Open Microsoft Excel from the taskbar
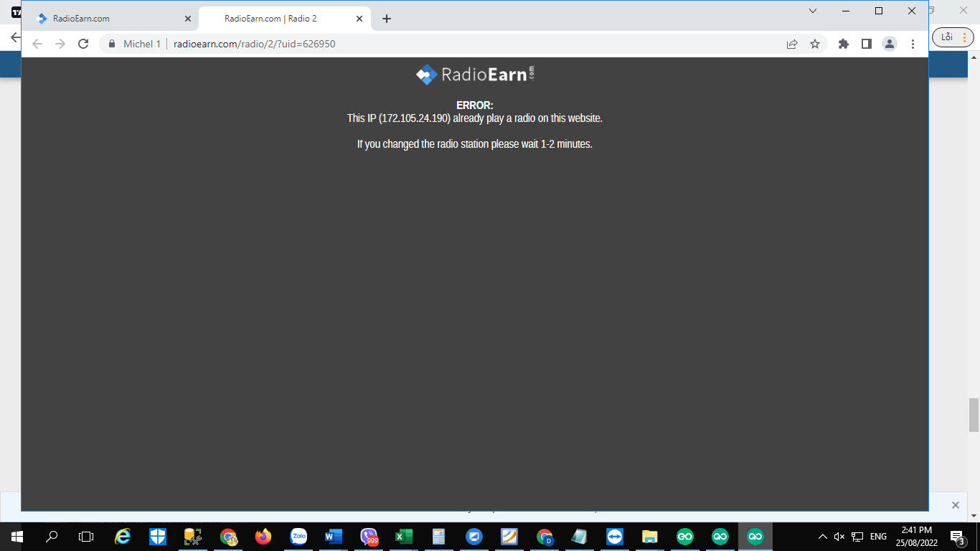980x551 pixels. (404, 537)
